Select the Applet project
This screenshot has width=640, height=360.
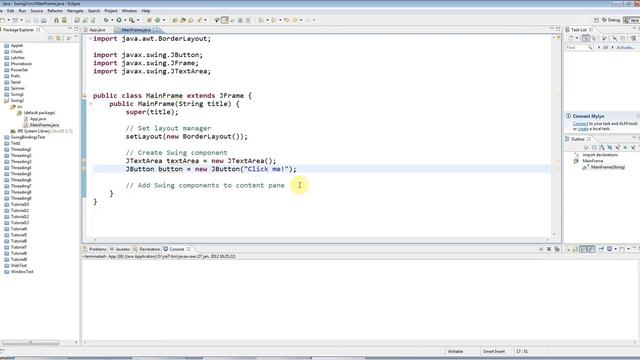pos(13,46)
